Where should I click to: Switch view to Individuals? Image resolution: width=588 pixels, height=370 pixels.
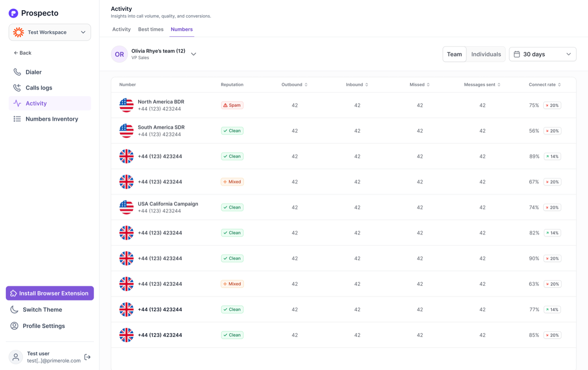click(x=486, y=54)
